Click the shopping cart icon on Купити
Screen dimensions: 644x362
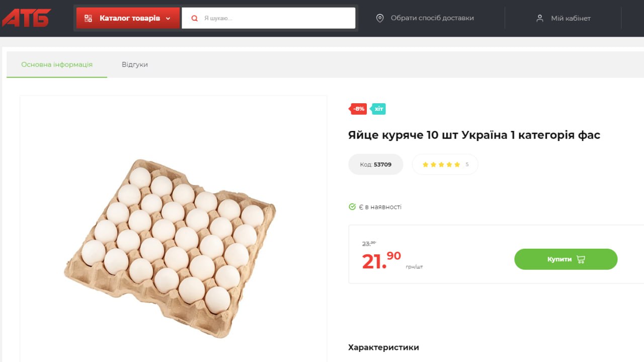(581, 259)
